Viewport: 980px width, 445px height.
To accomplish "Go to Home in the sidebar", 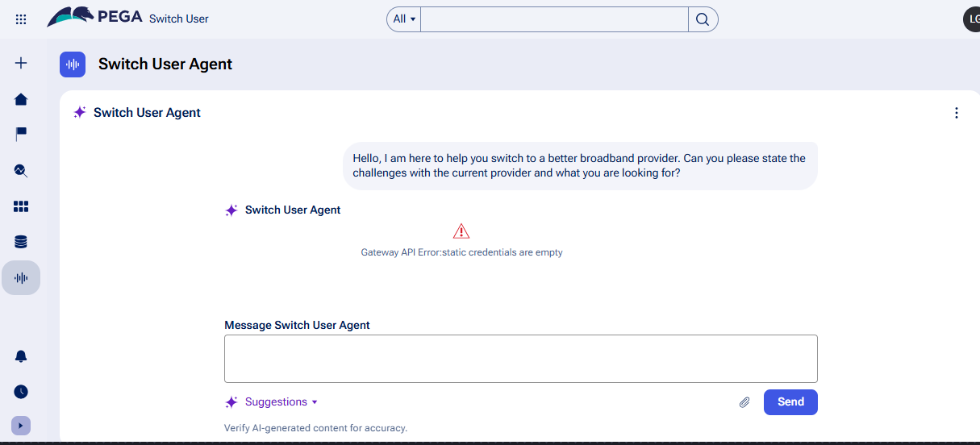I will 21,99.
